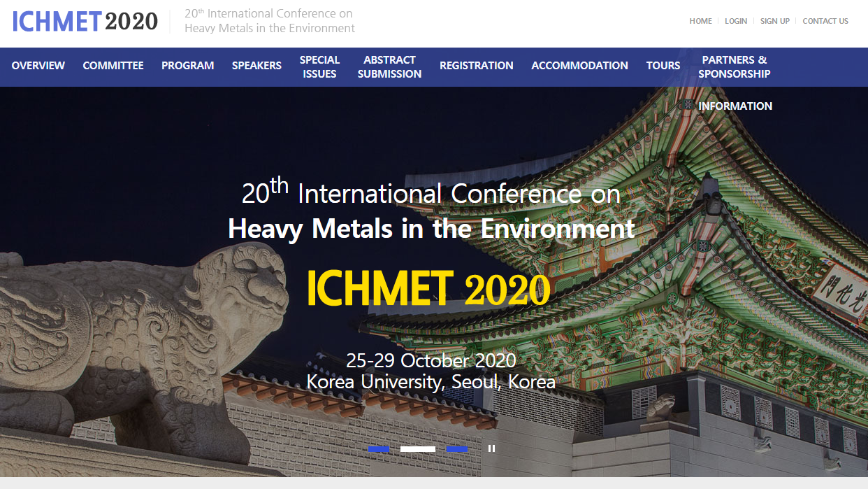Open the Partners & Sponsorship menu
The width and height of the screenshot is (868, 489).
tap(735, 67)
